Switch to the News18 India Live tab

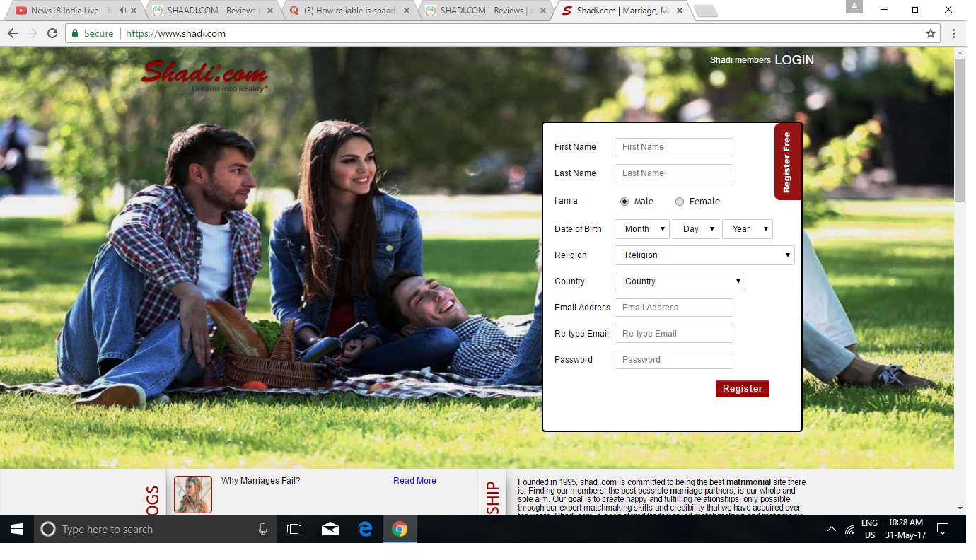[71, 11]
